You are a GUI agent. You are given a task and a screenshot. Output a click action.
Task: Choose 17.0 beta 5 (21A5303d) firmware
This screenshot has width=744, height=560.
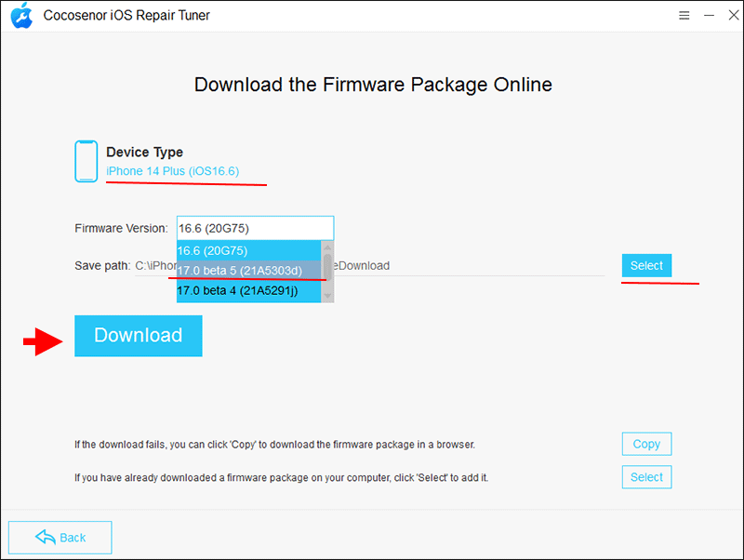click(x=248, y=271)
